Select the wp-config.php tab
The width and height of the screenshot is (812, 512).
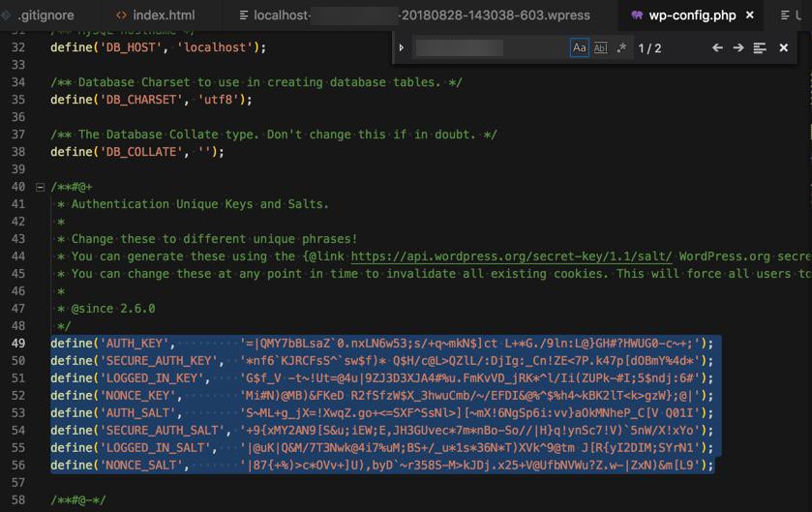pyautogui.click(x=692, y=15)
